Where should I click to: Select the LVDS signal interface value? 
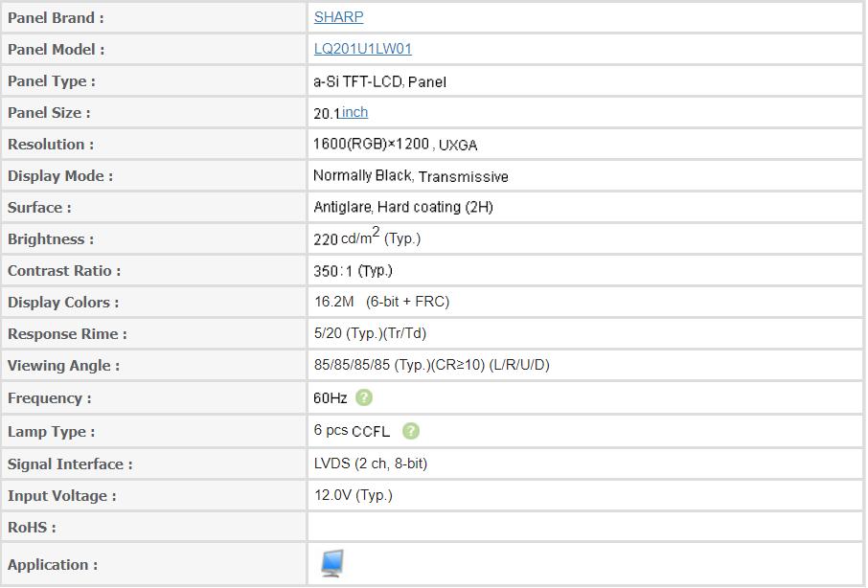click(x=370, y=464)
